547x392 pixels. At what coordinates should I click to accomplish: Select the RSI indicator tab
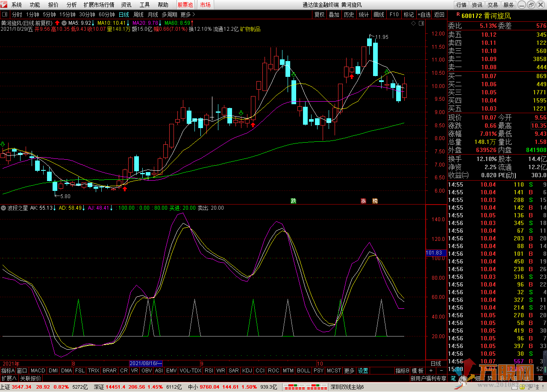click(x=209, y=371)
